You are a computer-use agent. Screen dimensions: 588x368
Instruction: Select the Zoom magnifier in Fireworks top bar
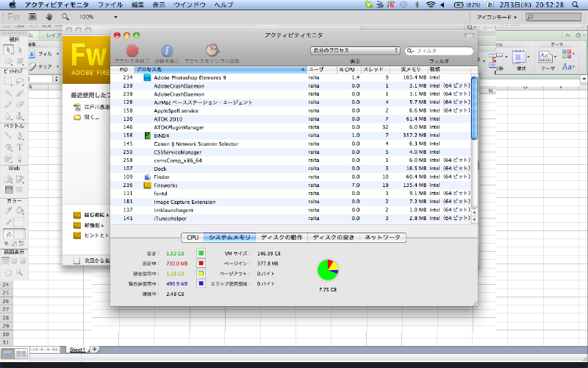(65, 17)
